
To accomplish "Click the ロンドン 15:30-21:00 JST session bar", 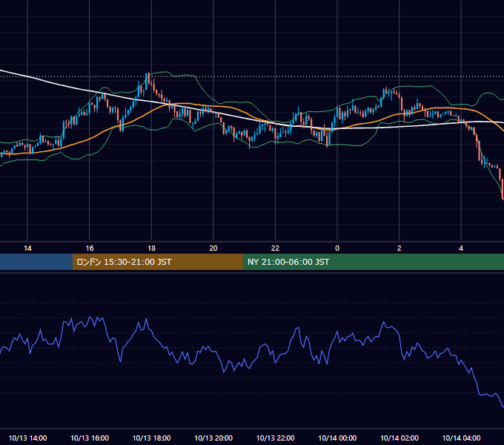I will (x=157, y=262).
